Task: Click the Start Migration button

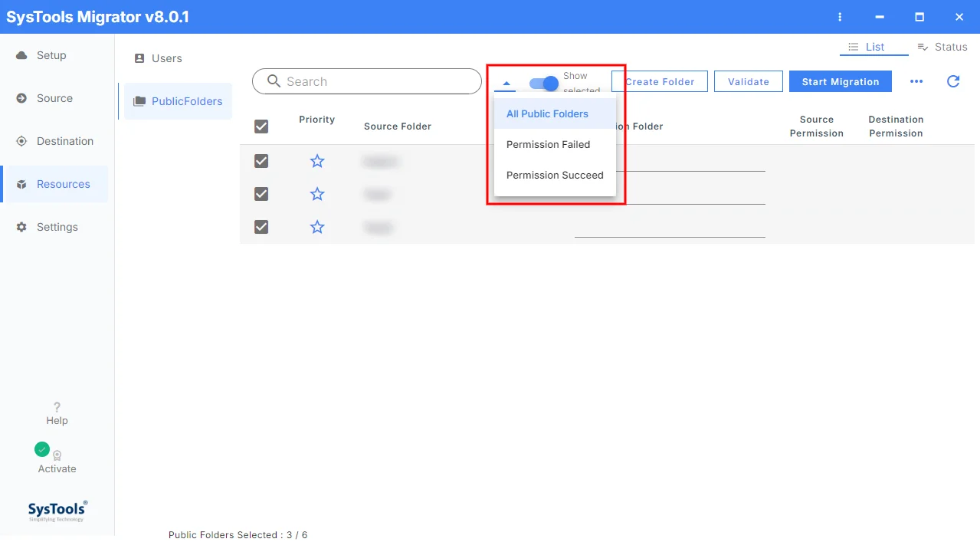Action: click(841, 81)
